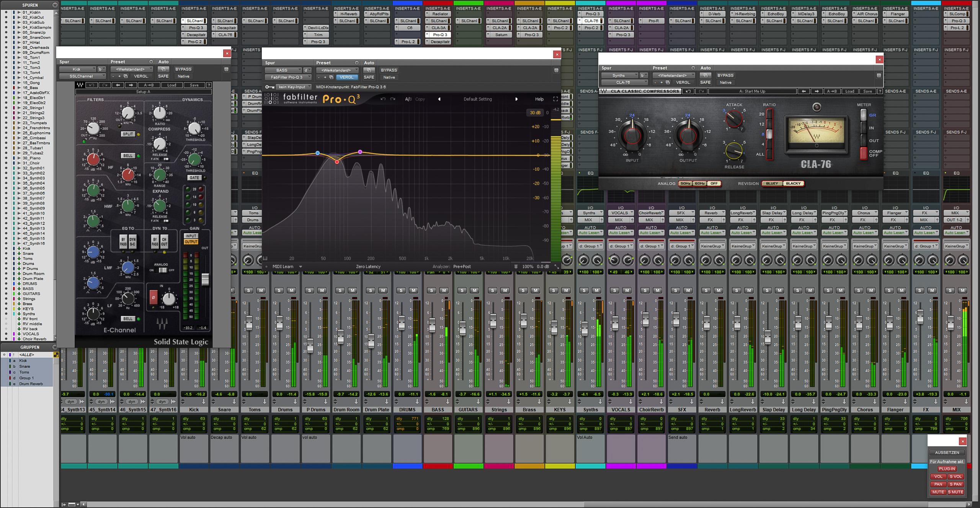Click copy settings icon in Kick plugin header
980x508 pixels.
pyautogui.click(x=126, y=76)
